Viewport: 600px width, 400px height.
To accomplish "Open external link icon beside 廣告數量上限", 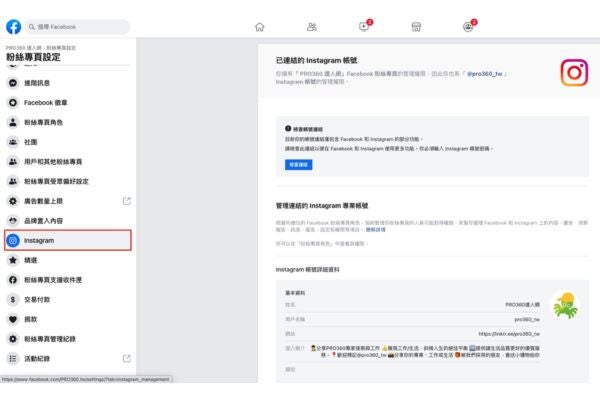I will click(x=126, y=201).
